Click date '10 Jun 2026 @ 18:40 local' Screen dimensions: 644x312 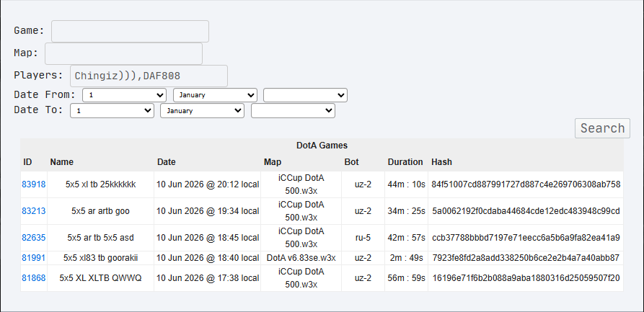click(208, 258)
